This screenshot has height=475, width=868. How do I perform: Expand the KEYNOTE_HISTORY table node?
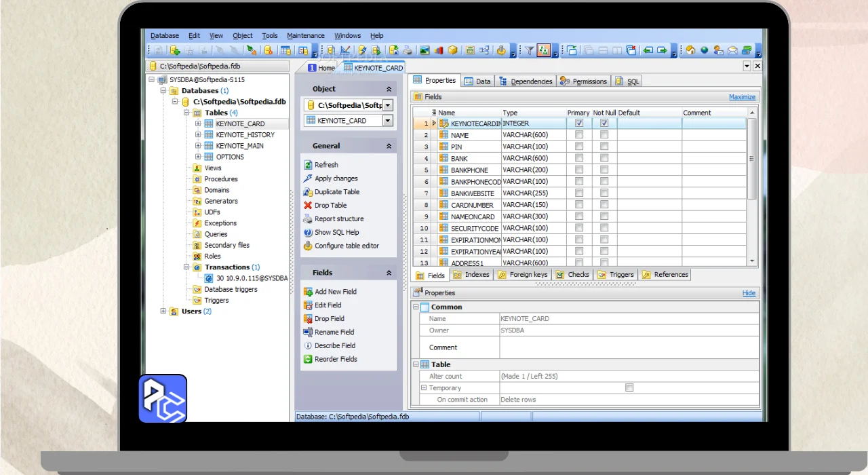click(x=198, y=135)
